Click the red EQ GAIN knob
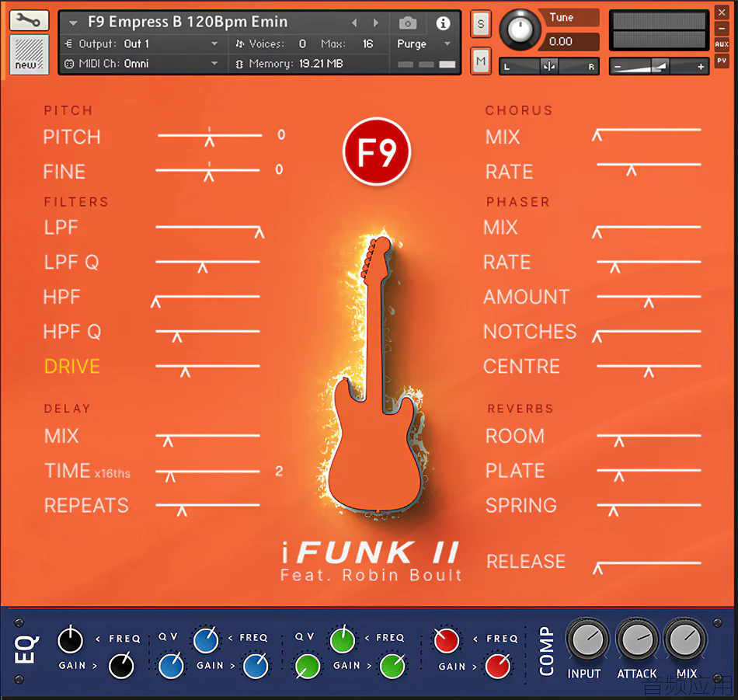 tap(497, 666)
